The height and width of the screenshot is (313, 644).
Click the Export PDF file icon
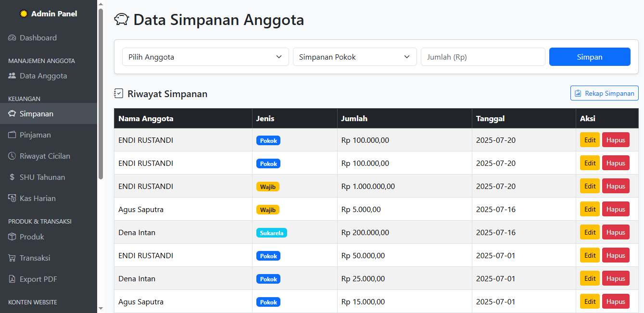pyautogui.click(x=12, y=279)
